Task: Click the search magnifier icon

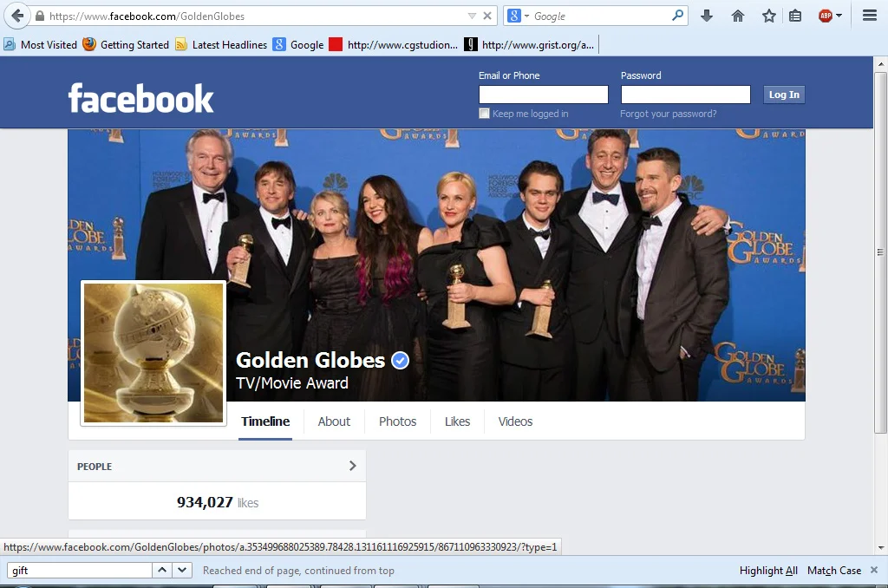Action: [677, 16]
